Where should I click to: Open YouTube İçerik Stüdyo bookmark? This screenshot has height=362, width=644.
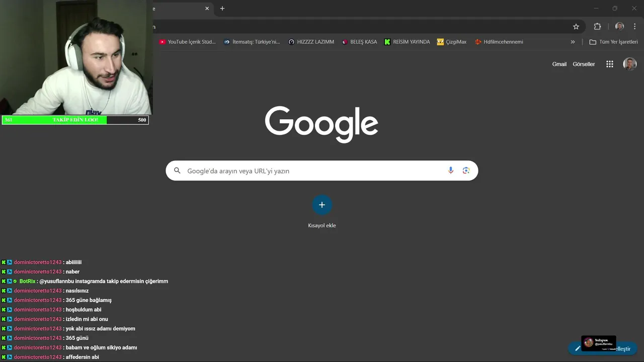(187, 42)
